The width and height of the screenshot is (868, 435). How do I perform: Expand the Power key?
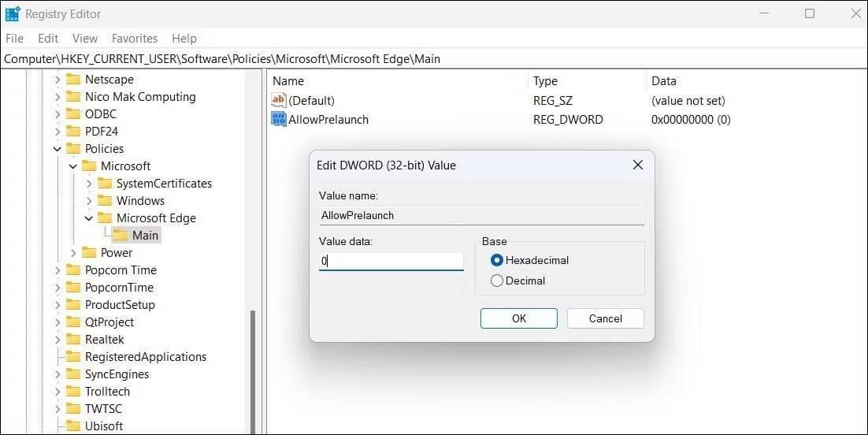[x=73, y=253]
